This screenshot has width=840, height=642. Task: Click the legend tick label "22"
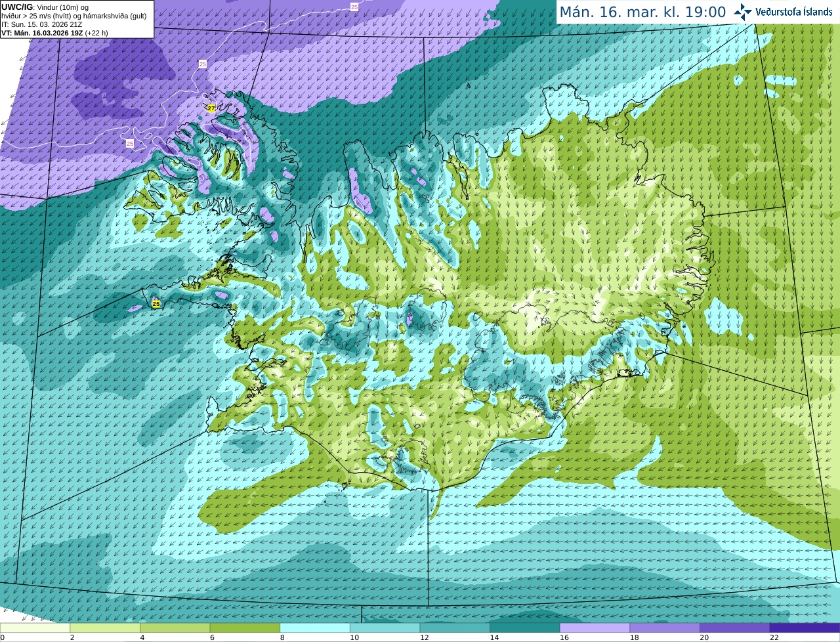point(774,637)
